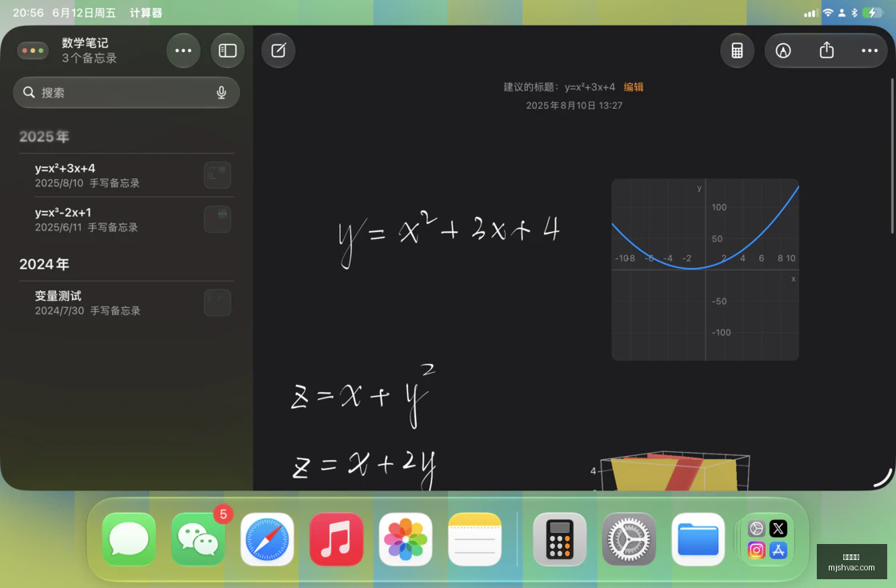Open sidebar more options ellipsis

point(183,51)
